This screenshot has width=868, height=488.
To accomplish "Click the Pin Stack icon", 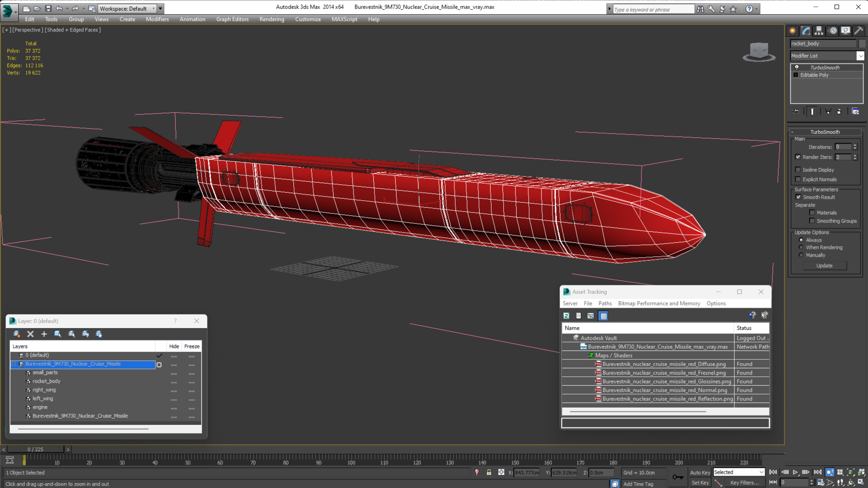I will [796, 111].
